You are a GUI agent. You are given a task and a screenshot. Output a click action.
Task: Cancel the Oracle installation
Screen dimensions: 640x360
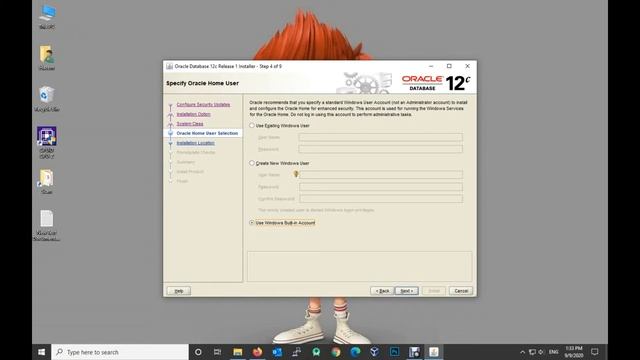pyautogui.click(x=461, y=291)
